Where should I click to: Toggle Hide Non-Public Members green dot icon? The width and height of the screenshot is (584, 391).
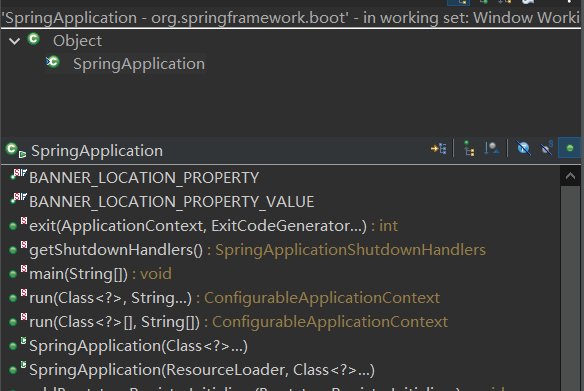point(569,149)
